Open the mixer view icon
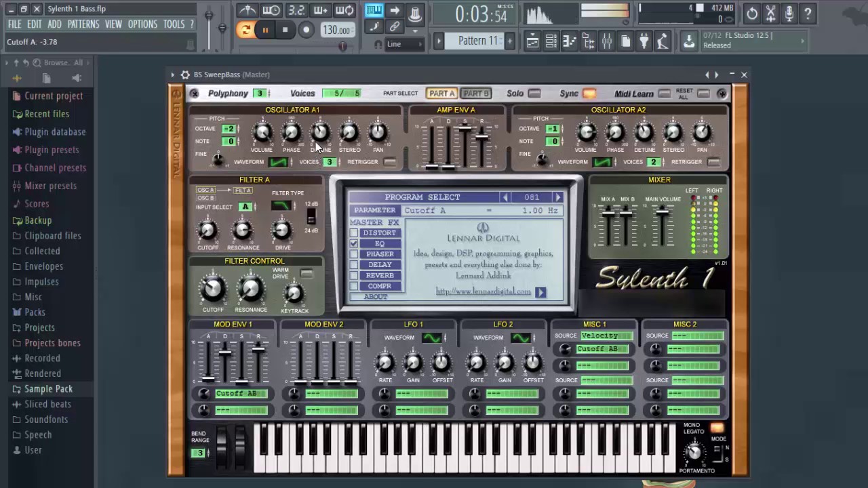The height and width of the screenshot is (488, 868). tap(607, 42)
